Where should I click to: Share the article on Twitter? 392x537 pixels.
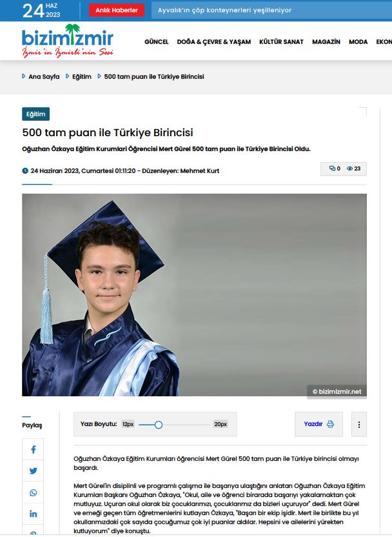tap(33, 471)
